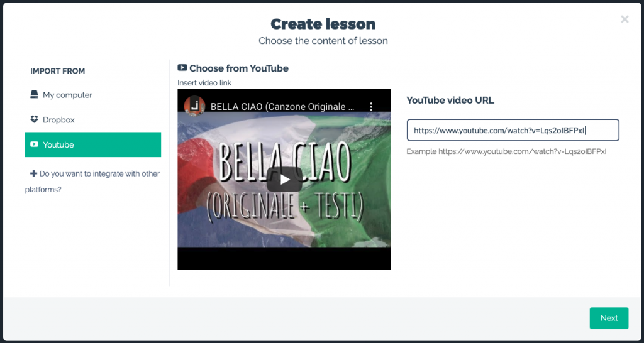Click the Create lesson title
The width and height of the screenshot is (644, 343).
click(323, 24)
